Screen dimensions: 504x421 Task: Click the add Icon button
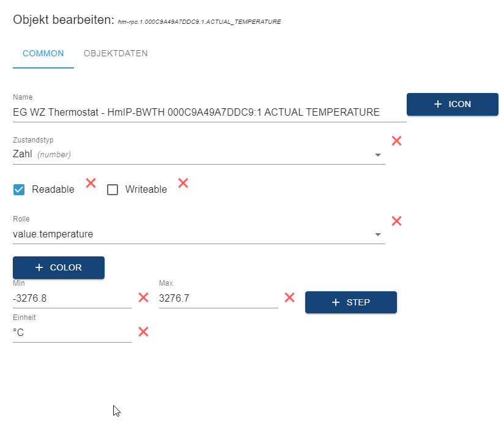coord(453,104)
